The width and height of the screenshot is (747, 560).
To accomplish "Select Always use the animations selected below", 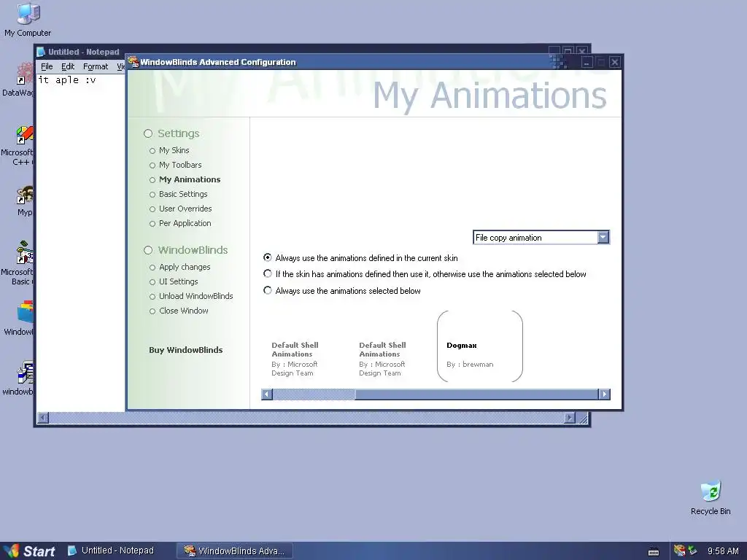I will [342, 290].
